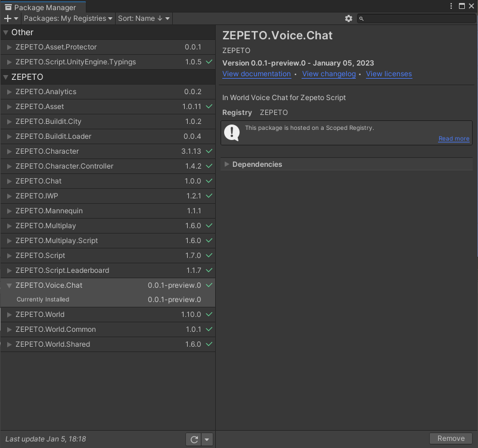
Task: Open advanced settings gear menu
Action: click(x=349, y=18)
